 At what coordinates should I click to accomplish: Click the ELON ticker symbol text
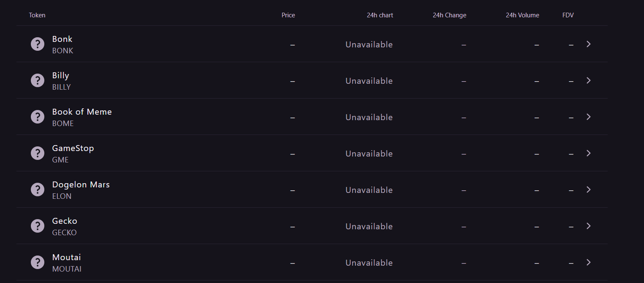(x=62, y=196)
